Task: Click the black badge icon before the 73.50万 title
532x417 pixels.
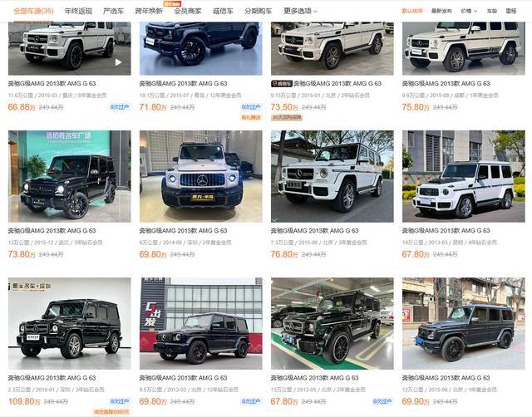Action: 281,83
